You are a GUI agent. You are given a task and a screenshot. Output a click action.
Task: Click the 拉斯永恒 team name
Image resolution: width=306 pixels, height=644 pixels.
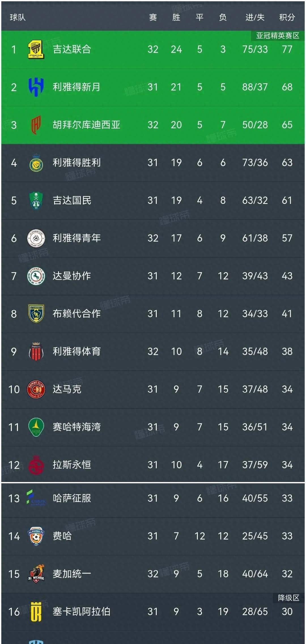72,465
